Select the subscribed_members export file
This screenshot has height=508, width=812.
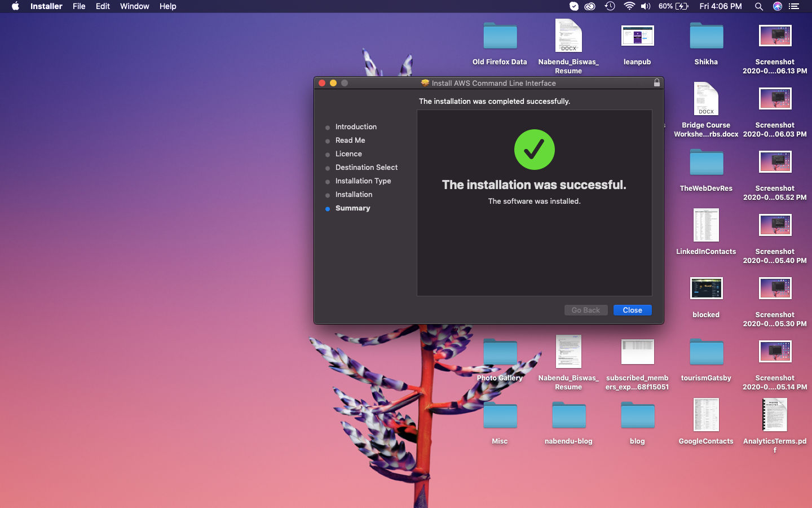(x=637, y=352)
